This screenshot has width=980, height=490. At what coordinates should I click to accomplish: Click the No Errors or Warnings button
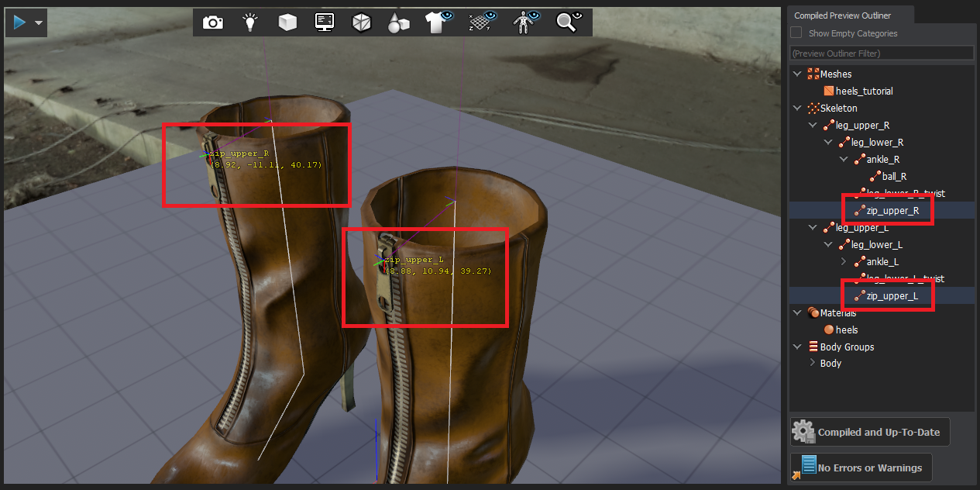coord(861,468)
